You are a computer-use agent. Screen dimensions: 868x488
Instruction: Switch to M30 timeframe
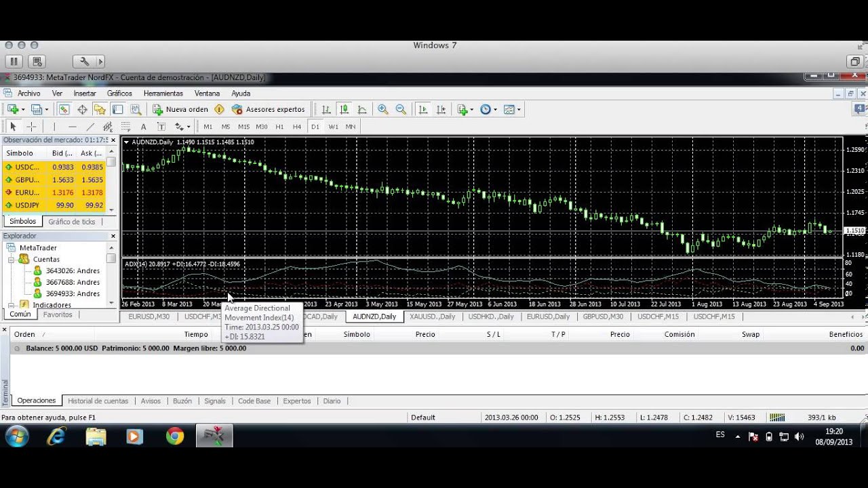coord(262,127)
